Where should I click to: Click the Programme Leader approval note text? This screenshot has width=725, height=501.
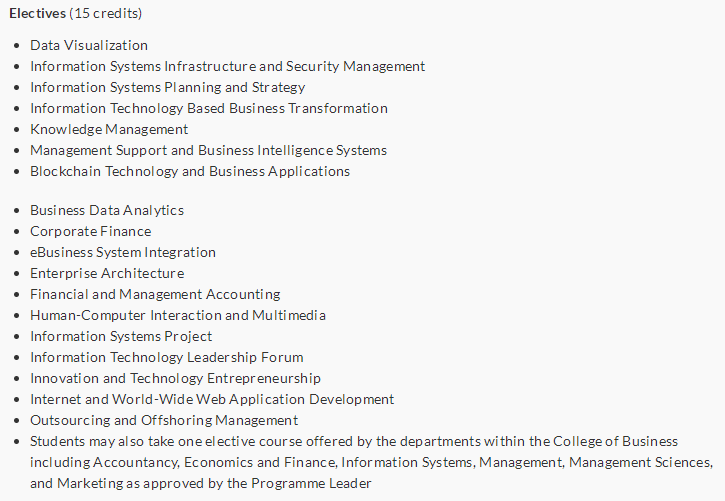point(371,462)
